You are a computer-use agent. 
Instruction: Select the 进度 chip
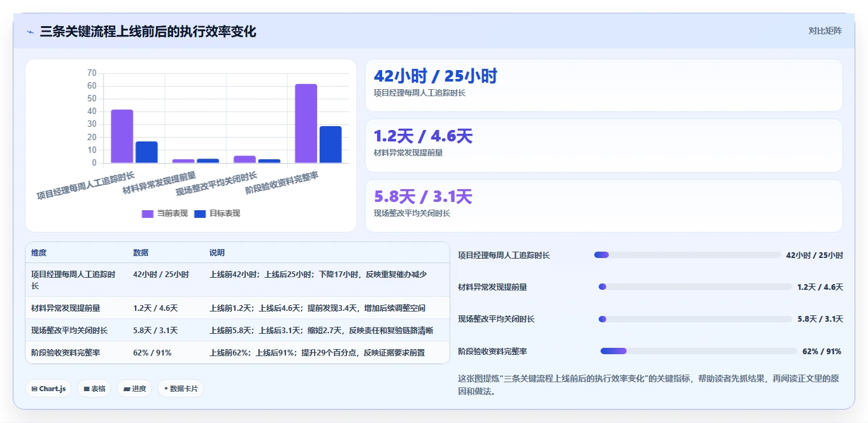pos(134,389)
